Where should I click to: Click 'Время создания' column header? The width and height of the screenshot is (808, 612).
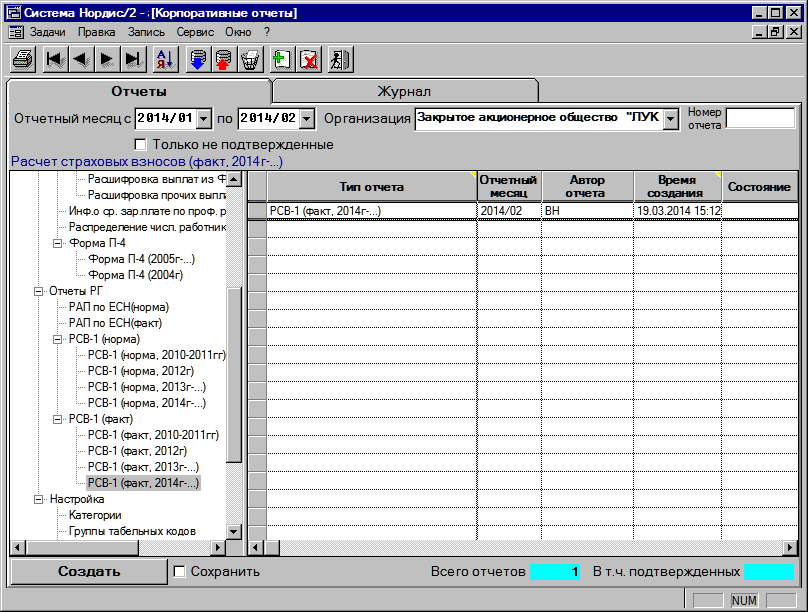(677, 186)
